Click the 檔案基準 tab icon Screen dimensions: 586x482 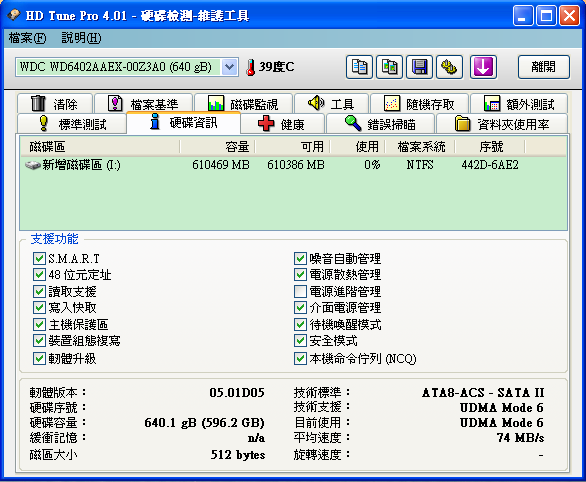[x=115, y=103]
